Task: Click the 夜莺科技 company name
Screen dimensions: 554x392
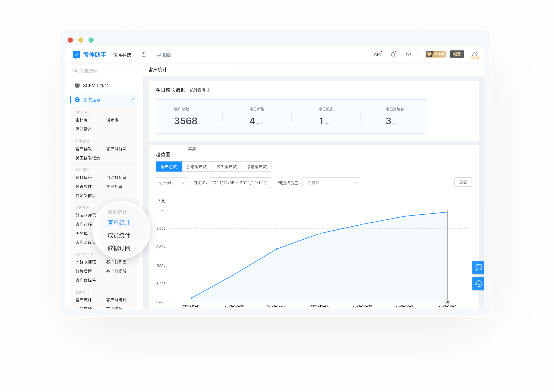Action: pos(122,55)
